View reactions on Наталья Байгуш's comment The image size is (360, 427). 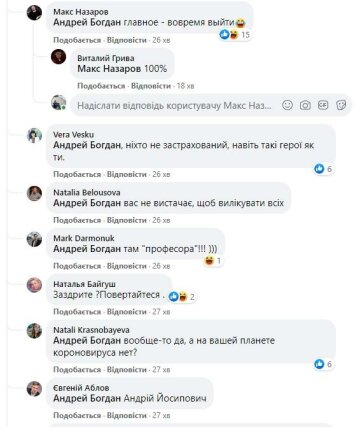tap(182, 296)
